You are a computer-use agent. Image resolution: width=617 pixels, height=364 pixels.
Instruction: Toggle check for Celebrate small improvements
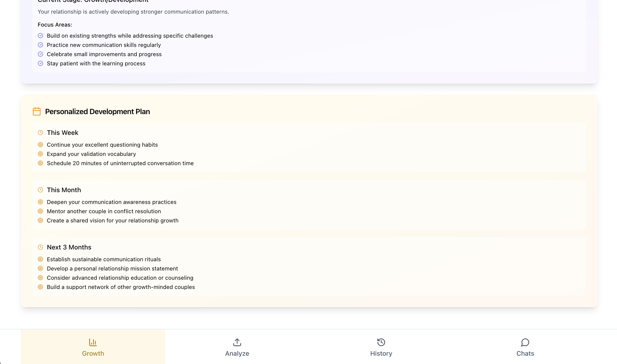tap(40, 54)
